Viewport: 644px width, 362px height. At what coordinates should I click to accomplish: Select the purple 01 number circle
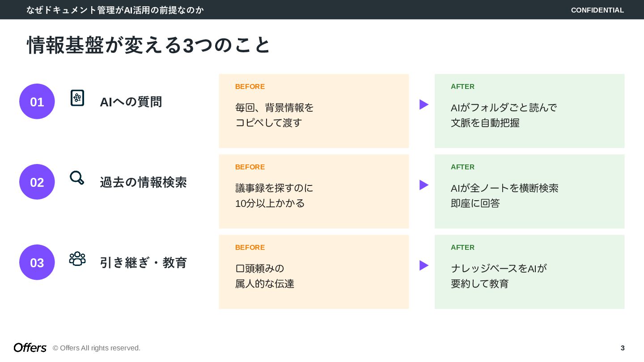[37, 101]
